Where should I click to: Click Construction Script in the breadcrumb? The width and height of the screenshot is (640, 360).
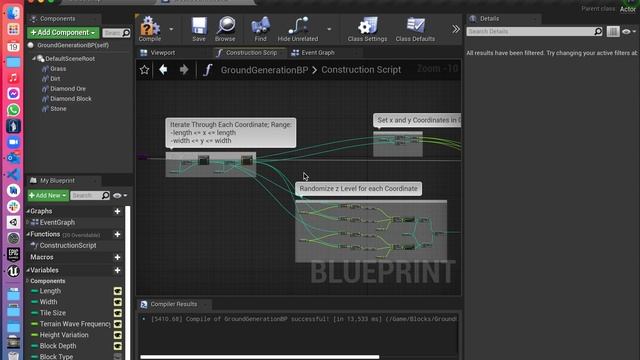361,70
